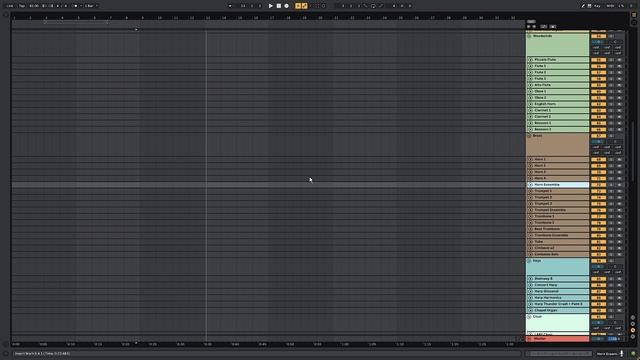Click the Stop transport button

(278, 6)
